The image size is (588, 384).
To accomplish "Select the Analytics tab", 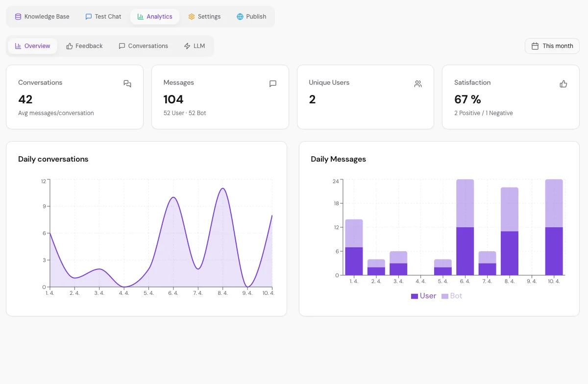I will (x=155, y=17).
